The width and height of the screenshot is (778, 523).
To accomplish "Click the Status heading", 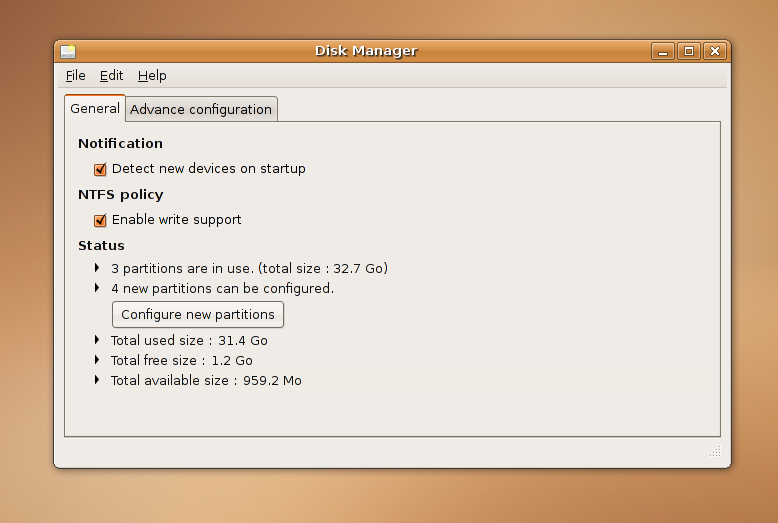I will click(x=101, y=246).
